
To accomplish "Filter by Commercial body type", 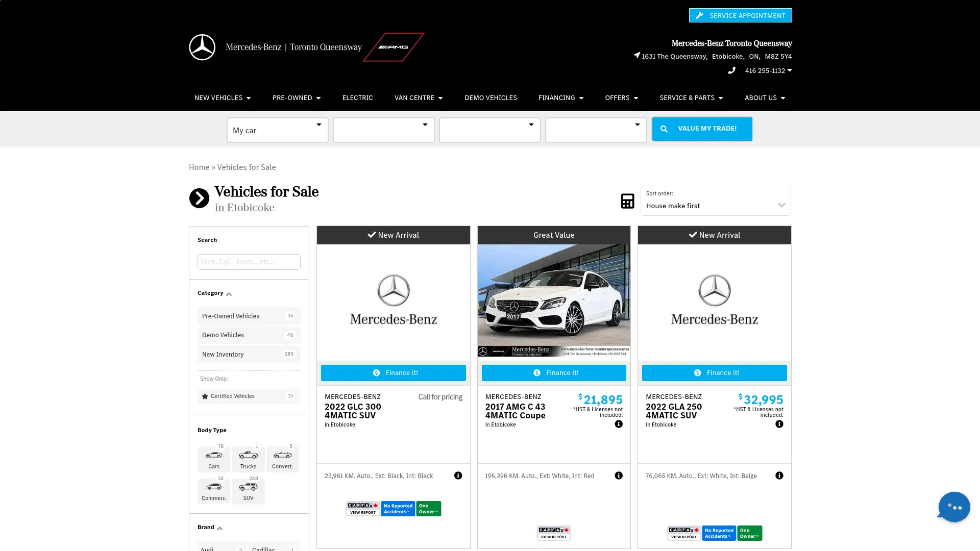I will click(x=214, y=491).
